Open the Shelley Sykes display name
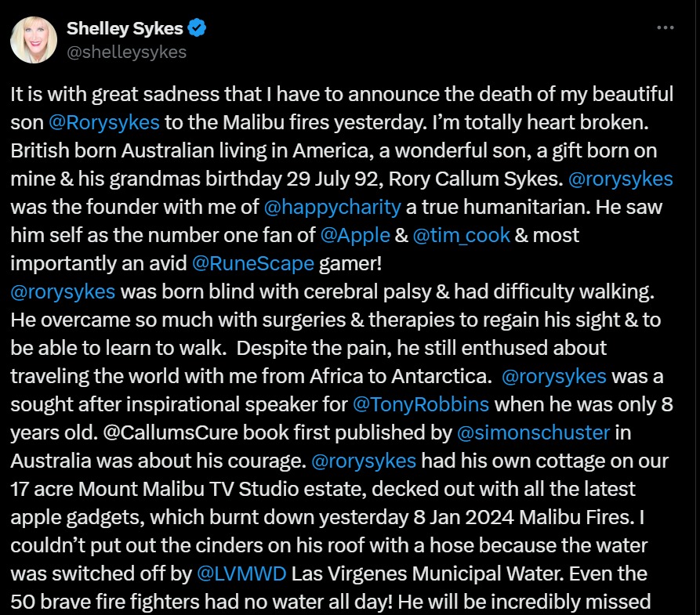The height and width of the screenshot is (615, 700). [x=125, y=28]
